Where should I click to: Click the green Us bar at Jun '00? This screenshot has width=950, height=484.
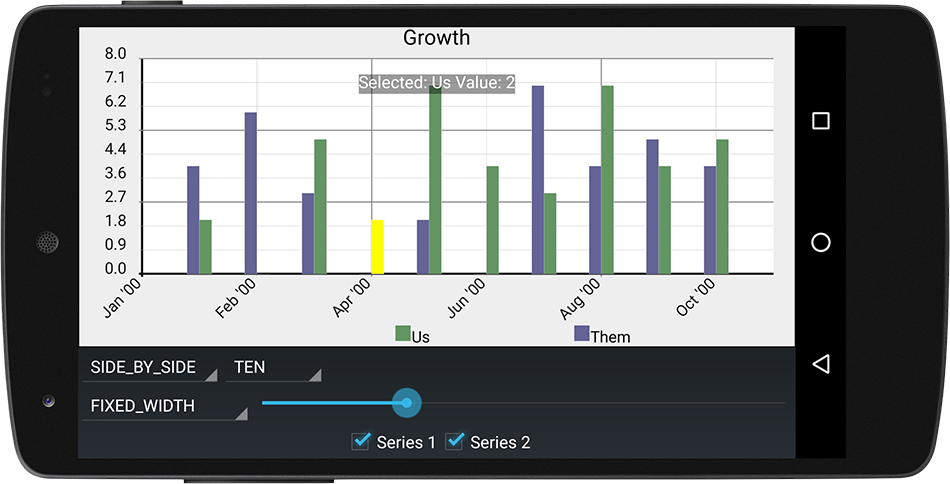tap(493, 220)
